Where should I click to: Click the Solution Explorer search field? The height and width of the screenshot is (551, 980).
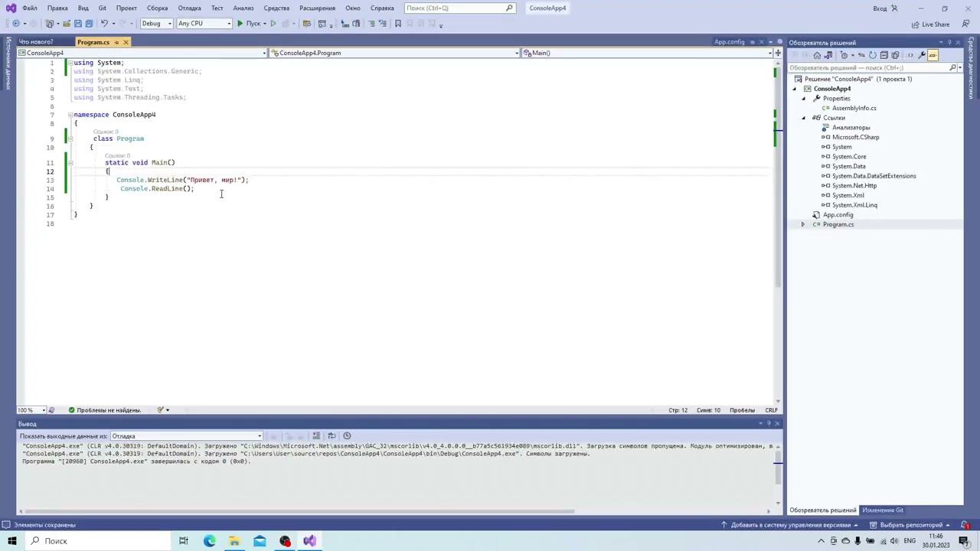coord(874,68)
